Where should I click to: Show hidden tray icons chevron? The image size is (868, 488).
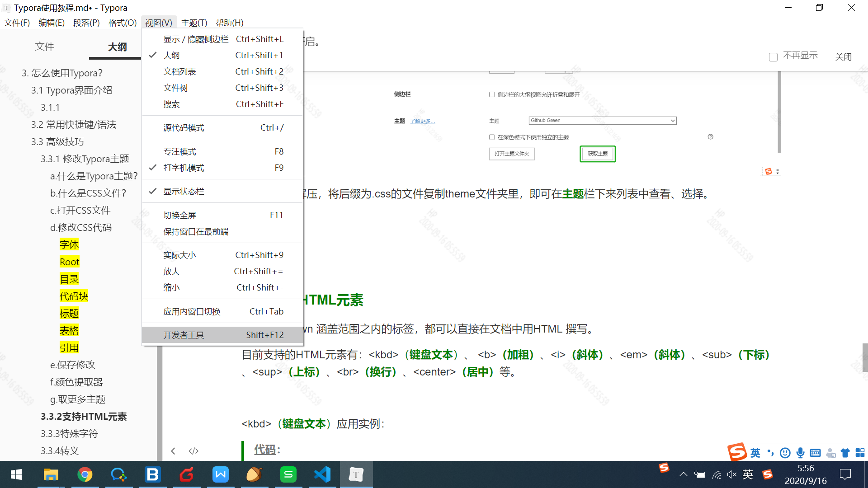click(x=684, y=474)
